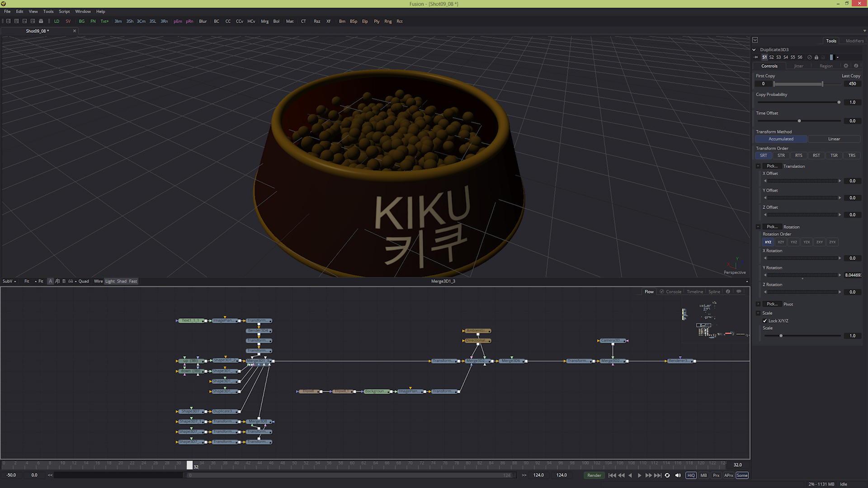The height and width of the screenshot is (488, 868).
Task: Uncheck Lock X/Y/Z scale checkbox
Action: (765, 321)
